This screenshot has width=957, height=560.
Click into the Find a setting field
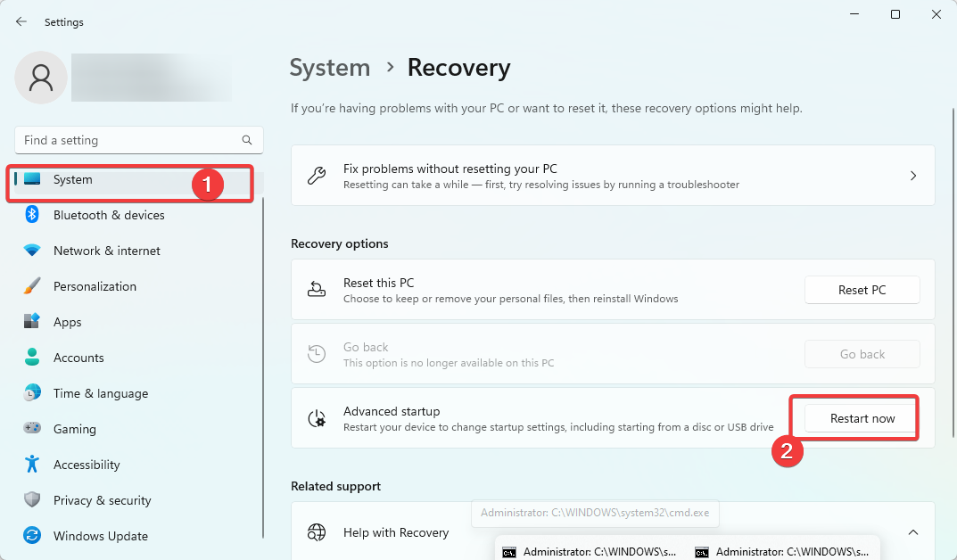click(138, 140)
